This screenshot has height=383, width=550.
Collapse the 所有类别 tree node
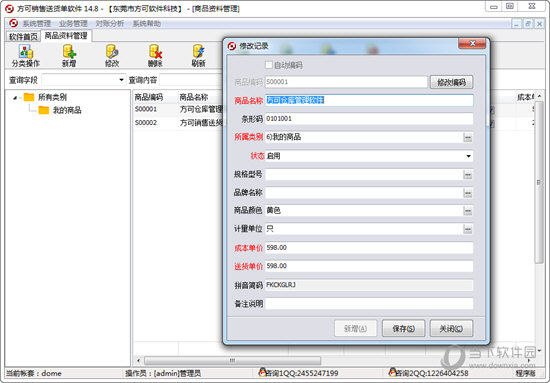pos(15,98)
